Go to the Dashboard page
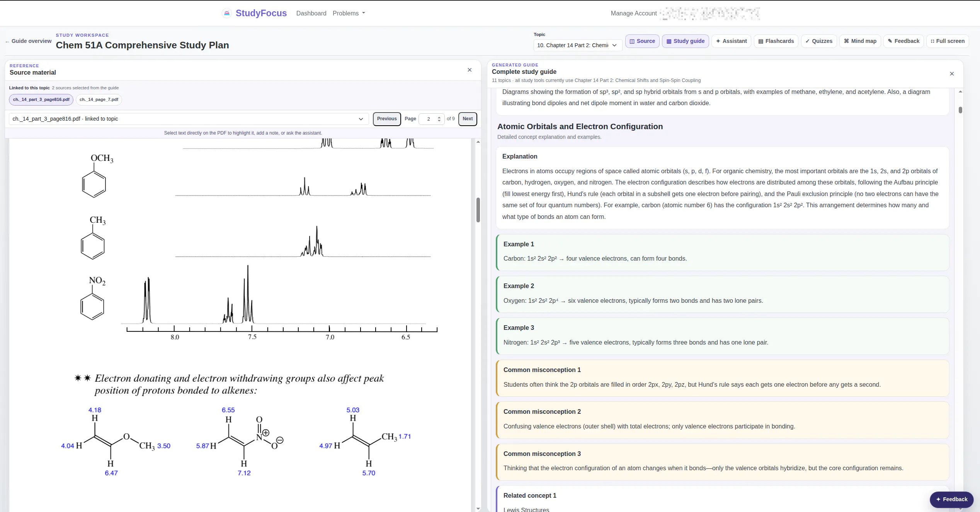Image resolution: width=980 pixels, height=512 pixels. [x=311, y=13]
